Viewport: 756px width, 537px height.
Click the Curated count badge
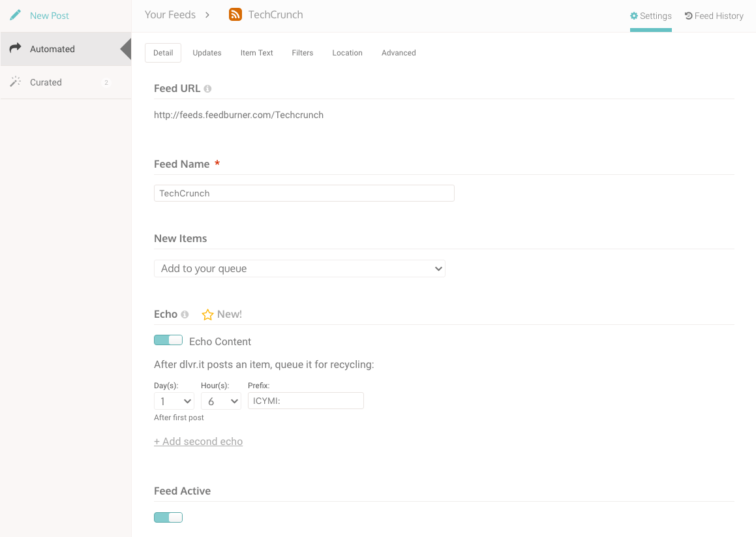(106, 82)
